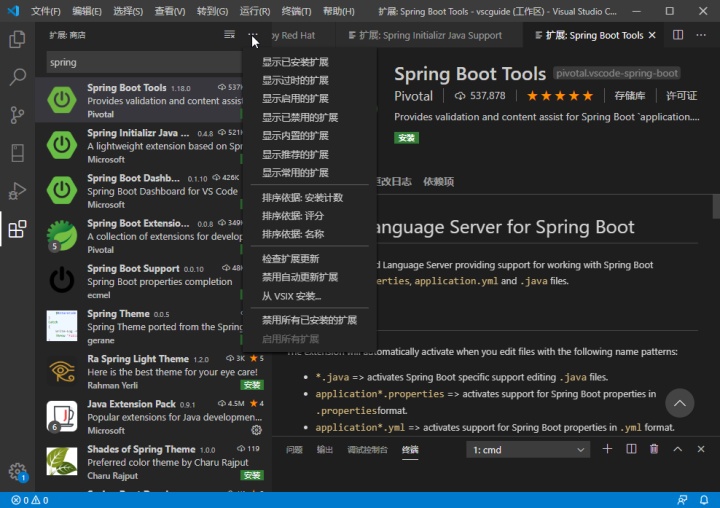Image resolution: width=720 pixels, height=508 pixels.
Task: Click the five-star rating of Spring Boot Tools
Action: 560,96
